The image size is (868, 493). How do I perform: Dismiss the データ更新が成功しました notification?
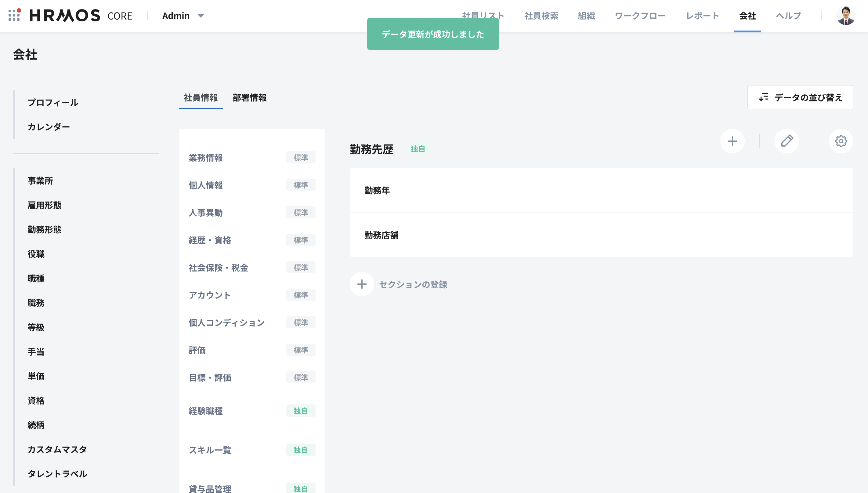pos(433,34)
